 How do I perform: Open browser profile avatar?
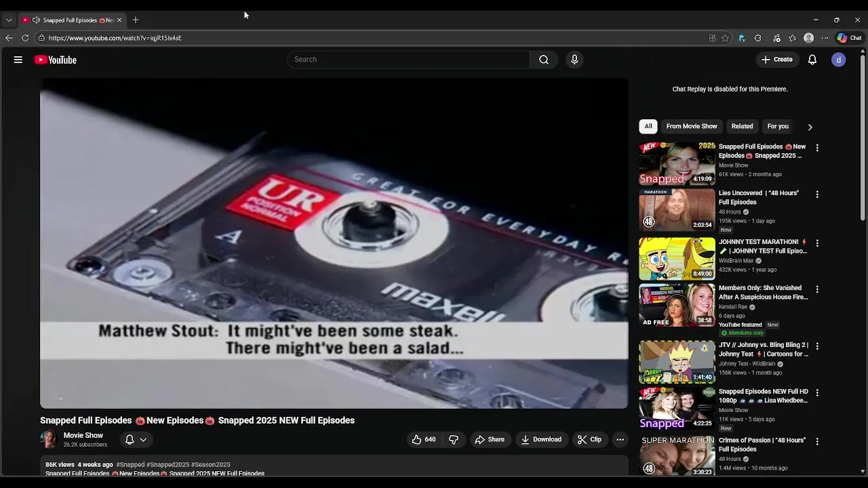pyautogui.click(x=808, y=38)
